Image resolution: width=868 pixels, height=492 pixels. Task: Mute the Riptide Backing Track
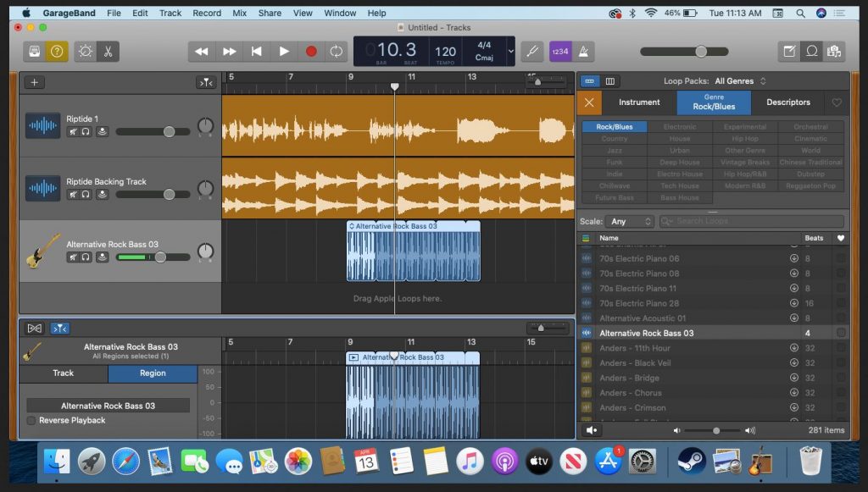tap(73, 193)
